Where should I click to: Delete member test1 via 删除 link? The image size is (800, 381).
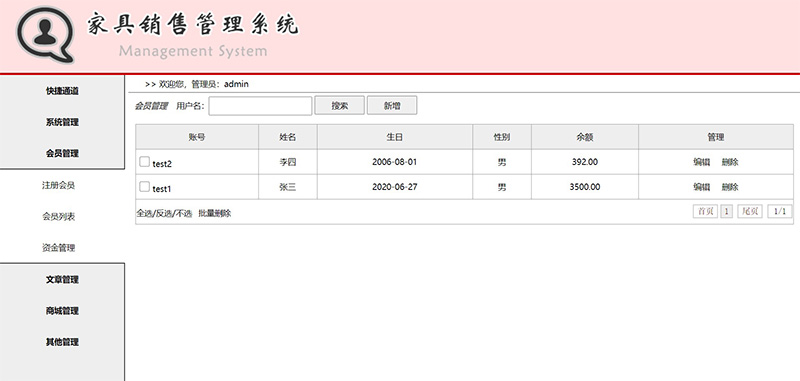[x=730, y=187]
